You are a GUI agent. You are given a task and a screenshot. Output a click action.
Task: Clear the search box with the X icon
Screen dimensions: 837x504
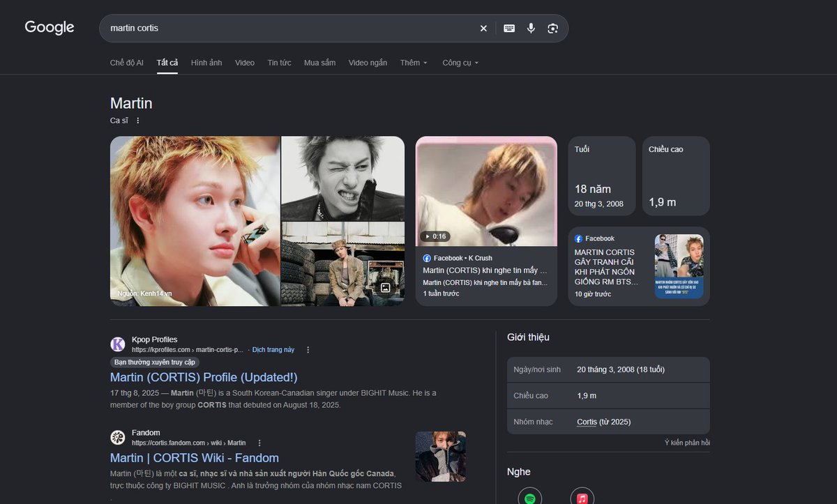pos(483,29)
